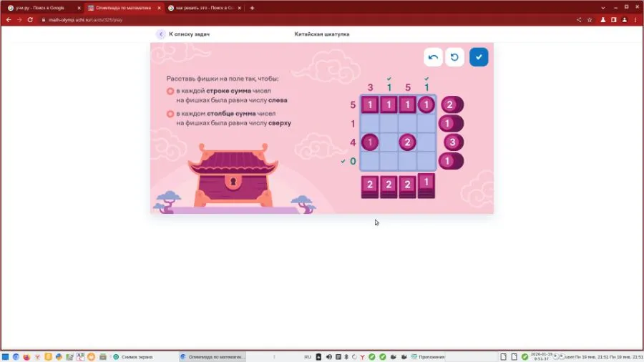The image size is (644, 362).
Task: Click the row sum label 4 beside the grid
Action: pos(352,142)
